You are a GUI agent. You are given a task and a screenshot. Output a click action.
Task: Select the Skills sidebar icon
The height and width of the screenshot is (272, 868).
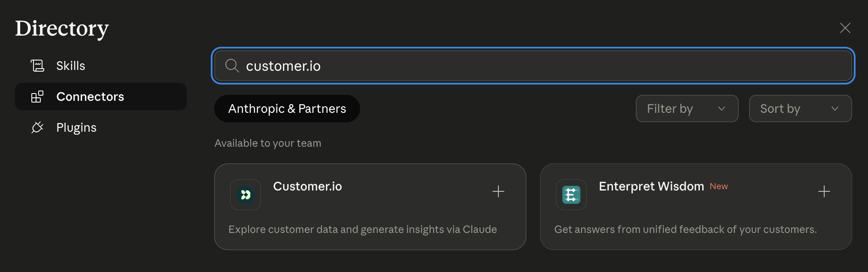[x=38, y=65]
